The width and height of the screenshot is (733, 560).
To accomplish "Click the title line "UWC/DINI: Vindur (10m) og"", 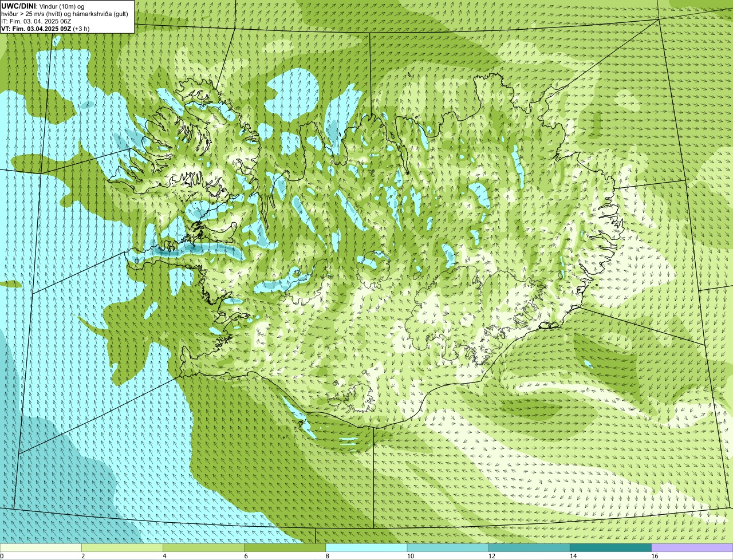I will point(43,6).
